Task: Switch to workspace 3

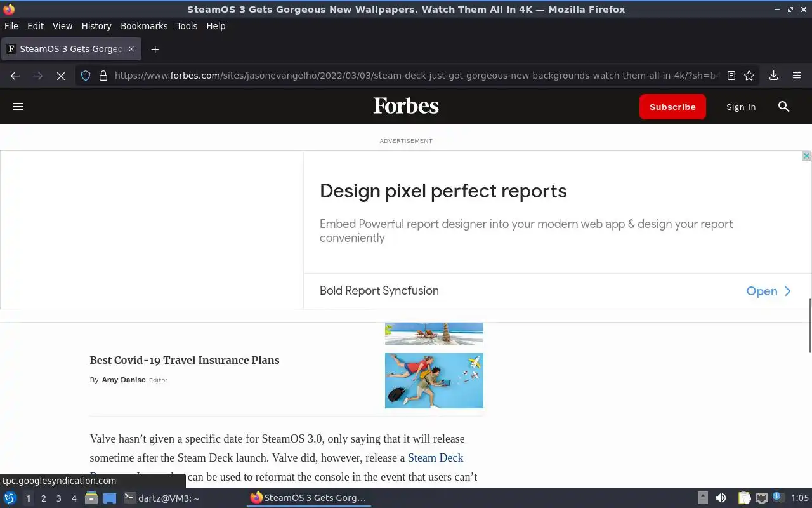Action: coord(58,498)
